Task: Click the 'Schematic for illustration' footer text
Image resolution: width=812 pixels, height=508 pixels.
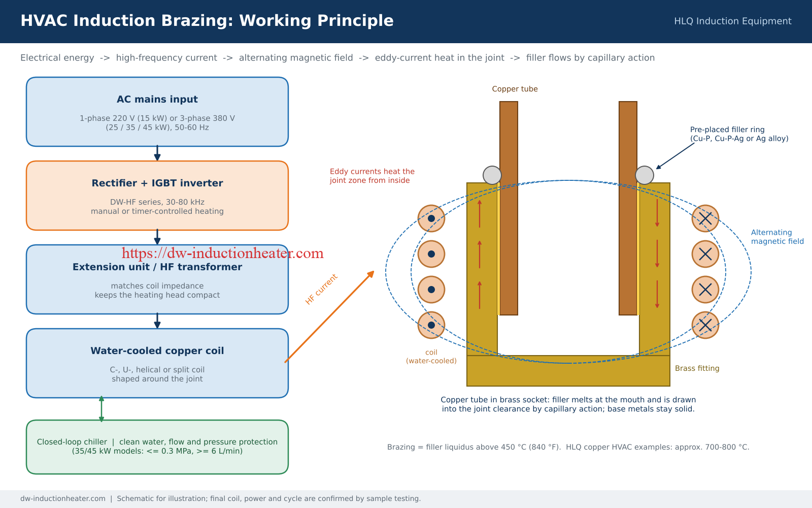Action: click(x=269, y=499)
